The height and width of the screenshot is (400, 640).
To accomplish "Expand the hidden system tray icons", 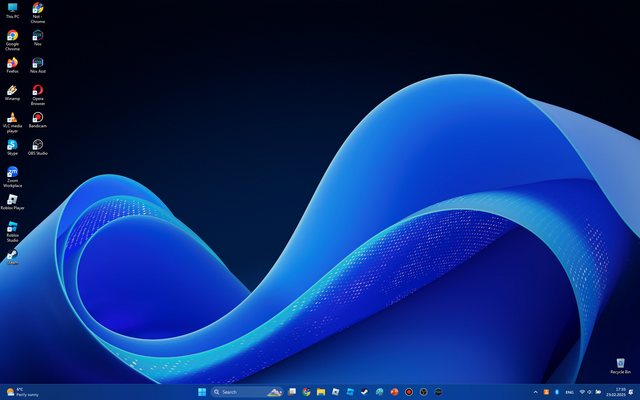I will pyautogui.click(x=535, y=392).
